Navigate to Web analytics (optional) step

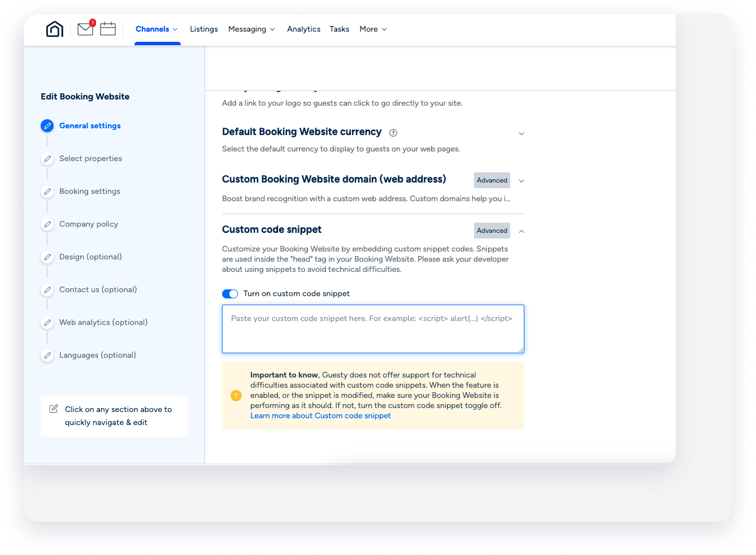click(103, 323)
